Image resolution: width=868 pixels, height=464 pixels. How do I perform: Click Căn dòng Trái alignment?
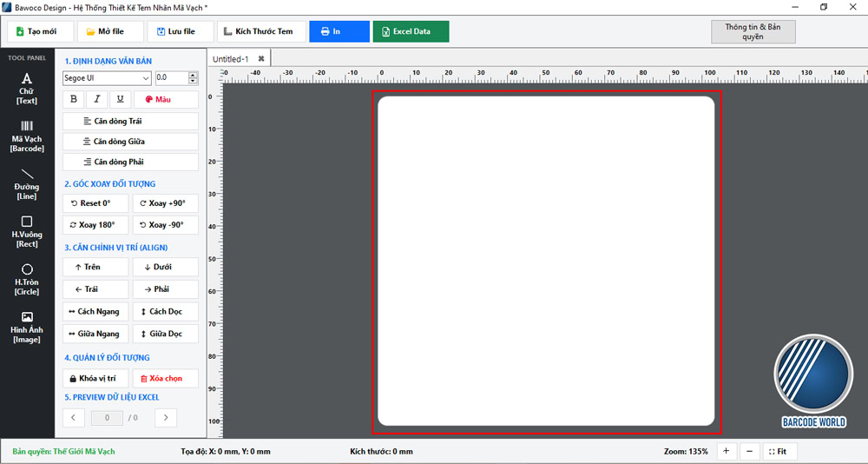131,121
